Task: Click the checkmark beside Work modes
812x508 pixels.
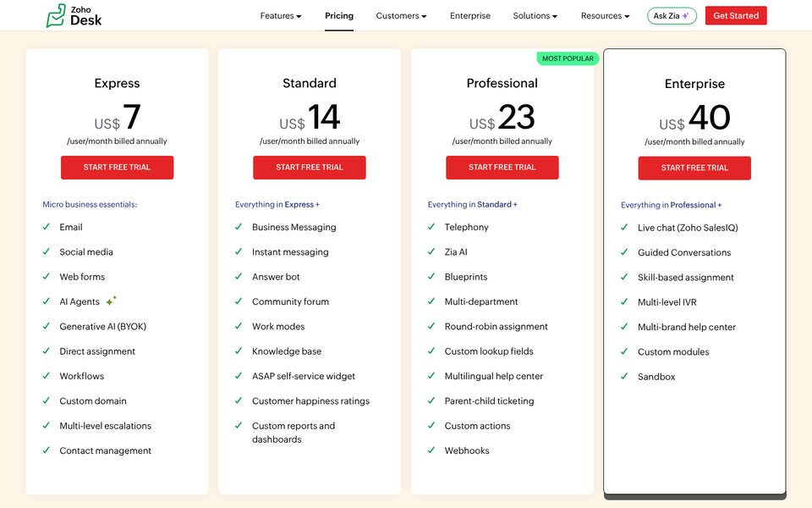Action: (239, 326)
